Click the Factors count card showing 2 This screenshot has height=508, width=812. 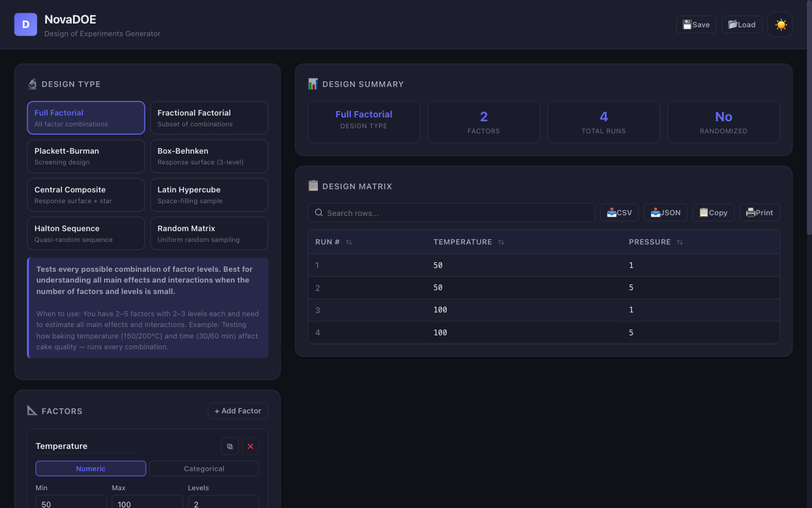click(483, 122)
